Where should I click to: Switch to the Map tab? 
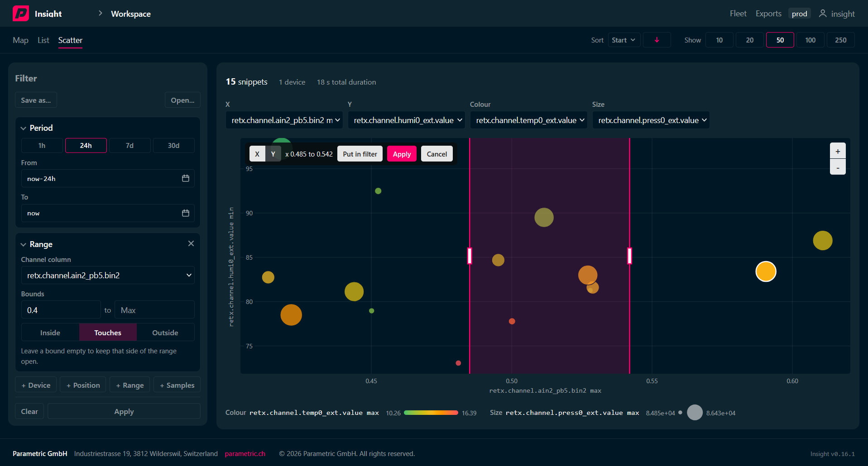(x=20, y=40)
